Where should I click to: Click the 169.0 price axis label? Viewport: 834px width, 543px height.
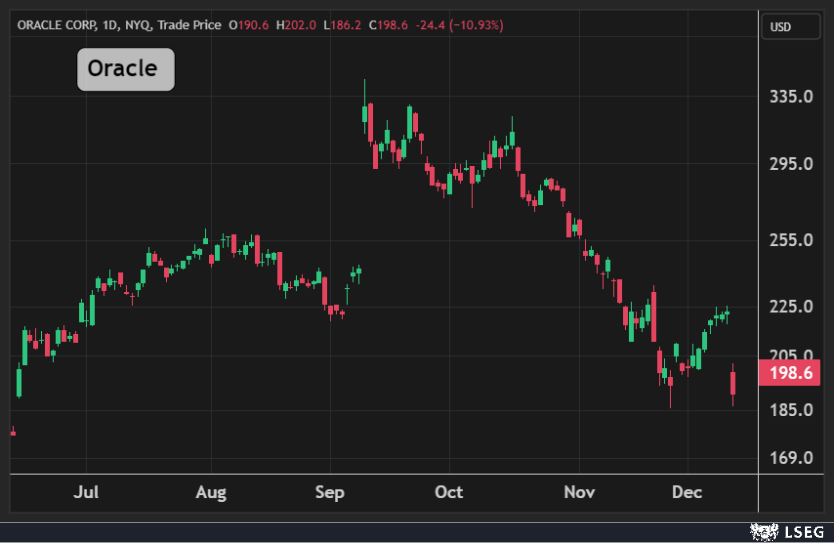click(x=788, y=458)
